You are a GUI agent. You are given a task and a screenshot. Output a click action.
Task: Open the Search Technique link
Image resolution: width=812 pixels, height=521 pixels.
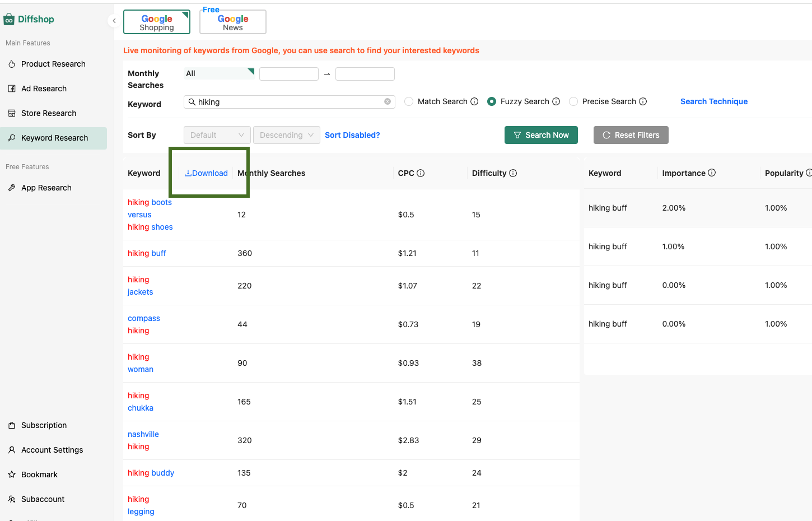[x=713, y=101]
